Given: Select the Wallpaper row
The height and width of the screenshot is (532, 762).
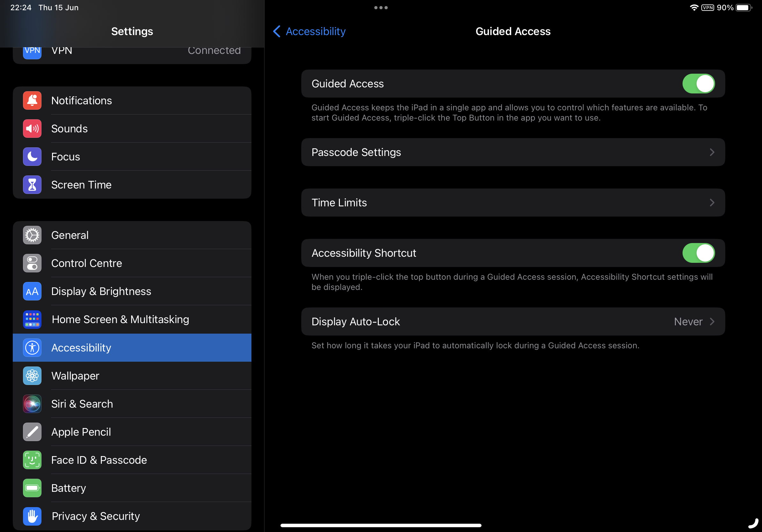Looking at the screenshot, I should tap(132, 376).
